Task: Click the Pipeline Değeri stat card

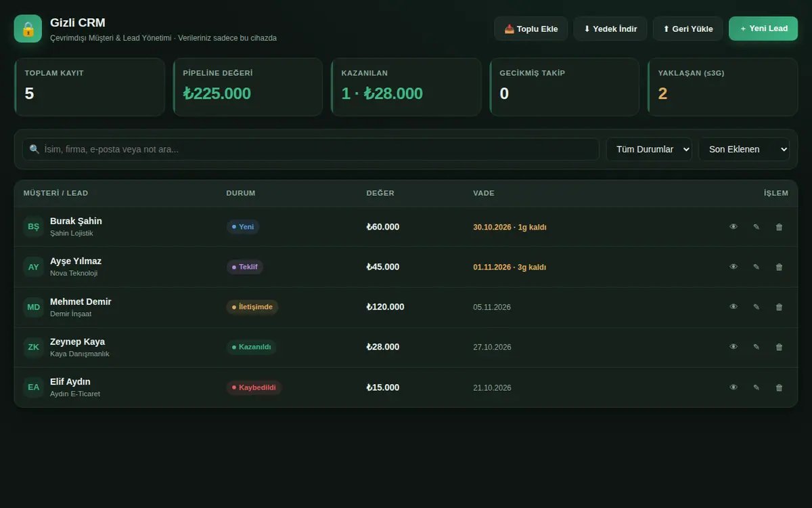Action: pos(248,87)
